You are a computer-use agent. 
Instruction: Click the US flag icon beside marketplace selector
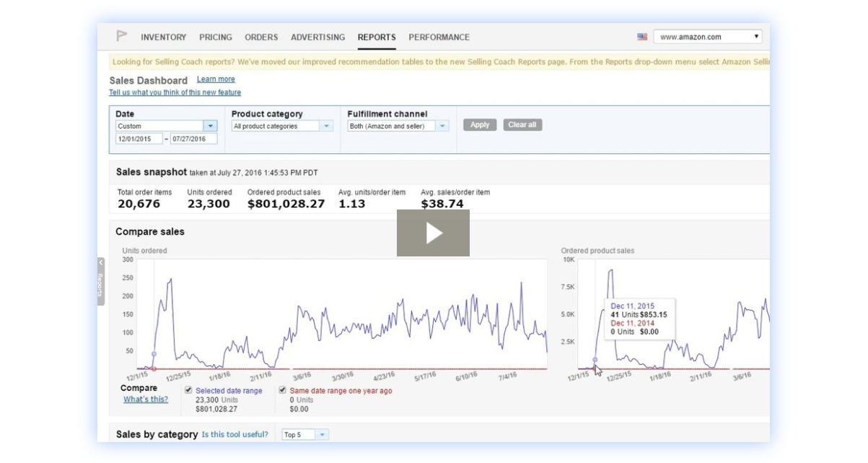642,37
